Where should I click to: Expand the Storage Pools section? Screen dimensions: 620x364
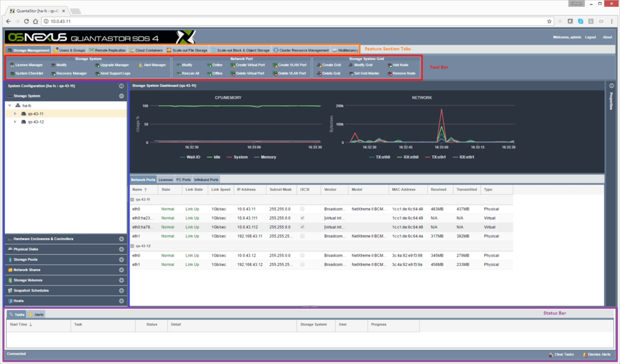122,259
